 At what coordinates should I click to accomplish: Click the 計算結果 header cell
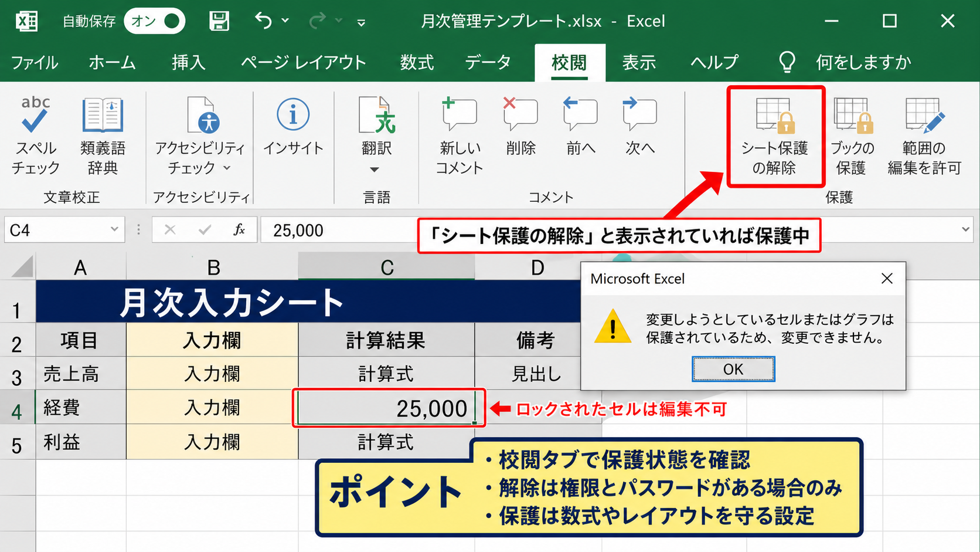[387, 340]
